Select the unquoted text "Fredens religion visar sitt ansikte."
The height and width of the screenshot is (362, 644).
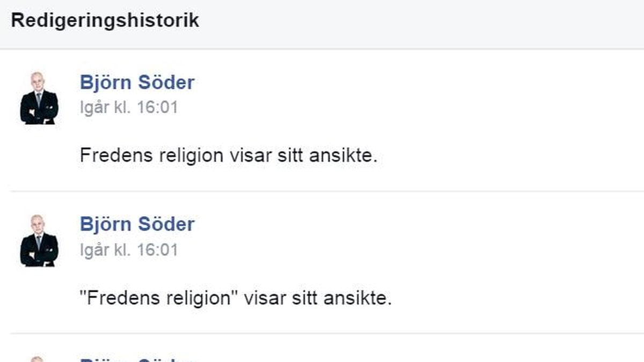coord(229,156)
